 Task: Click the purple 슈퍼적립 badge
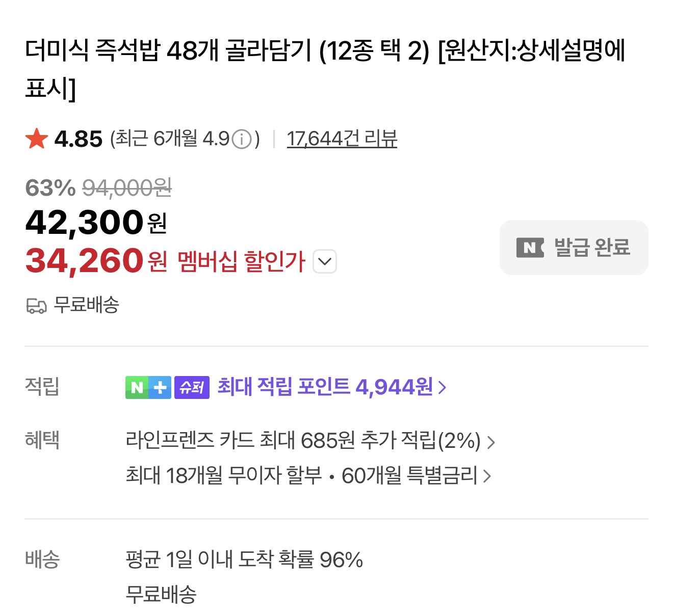[192, 387]
